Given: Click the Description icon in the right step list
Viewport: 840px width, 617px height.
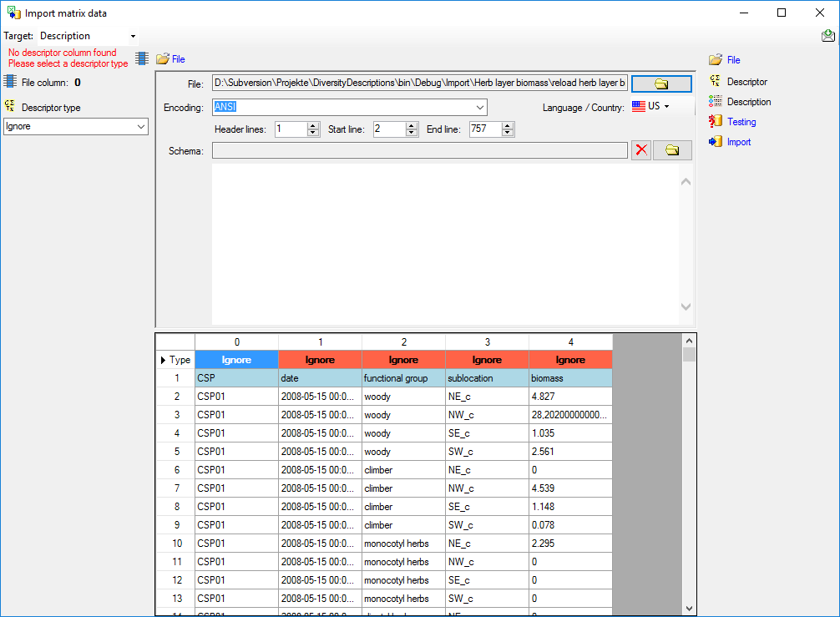Looking at the screenshot, I should pos(716,101).
